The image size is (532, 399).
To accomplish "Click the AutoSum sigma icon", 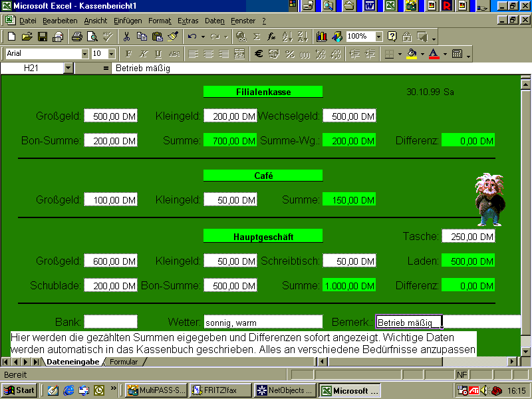I will pos(257,37).
